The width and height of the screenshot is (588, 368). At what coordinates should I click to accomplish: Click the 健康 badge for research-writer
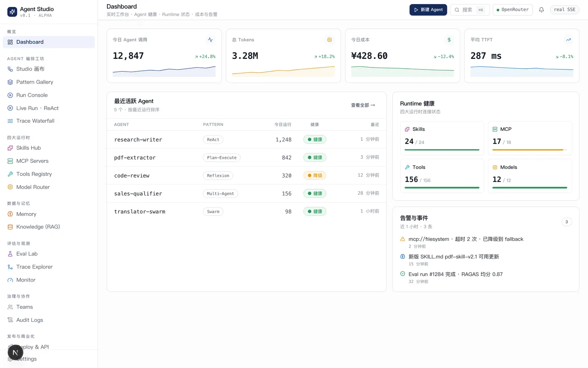coord(315,140)
